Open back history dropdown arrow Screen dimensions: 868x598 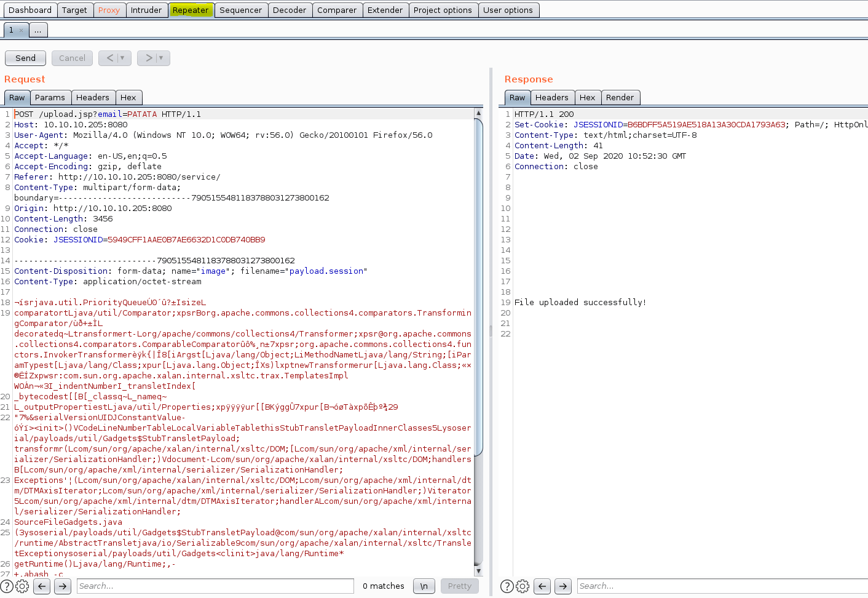coord(122,58)
